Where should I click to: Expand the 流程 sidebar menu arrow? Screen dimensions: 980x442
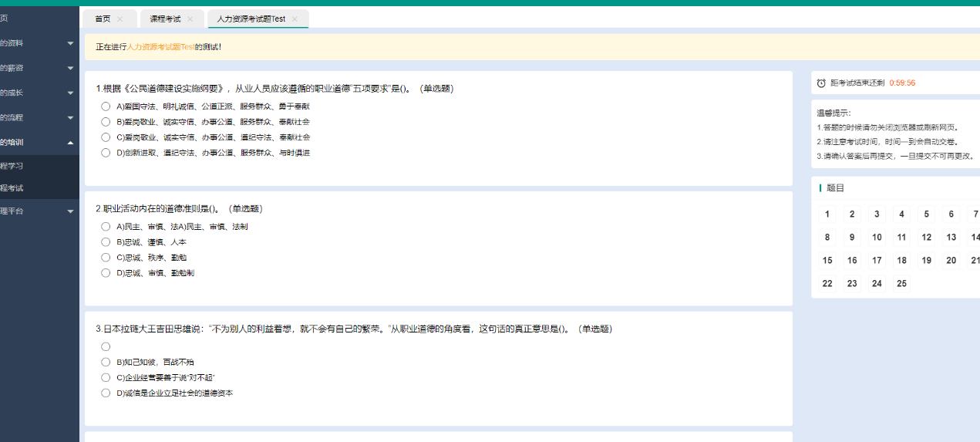tap(70, 118)
